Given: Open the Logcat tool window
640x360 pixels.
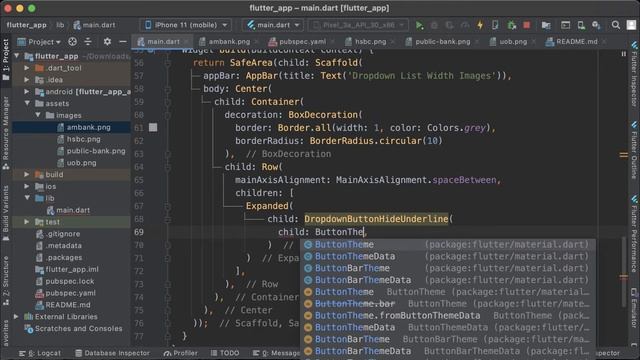Looking at the screenshot, I should [x=40, y=353].
